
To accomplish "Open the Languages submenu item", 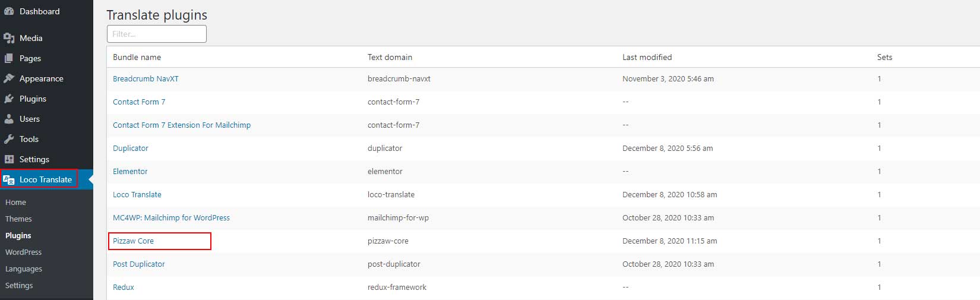I will click(x=24, y=269).
